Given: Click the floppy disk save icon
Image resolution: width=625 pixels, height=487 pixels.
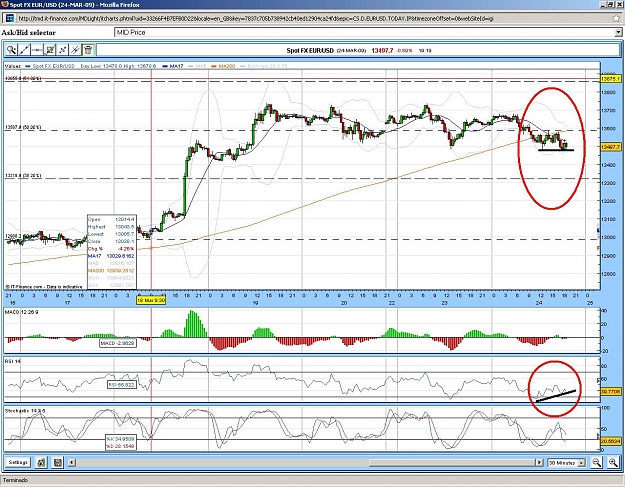Looking at the screenshot, I should (58, 462).
